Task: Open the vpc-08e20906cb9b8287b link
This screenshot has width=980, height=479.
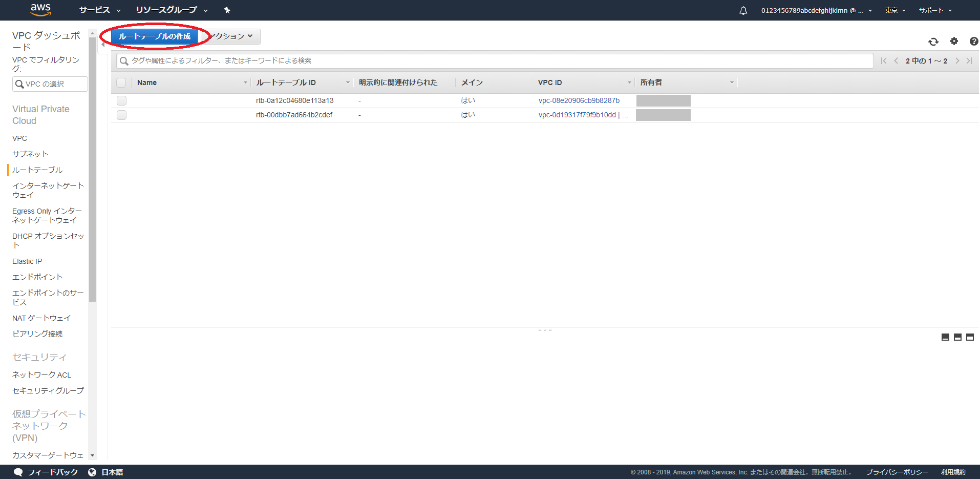Action: pyautogui.click(x=579, y=100)
